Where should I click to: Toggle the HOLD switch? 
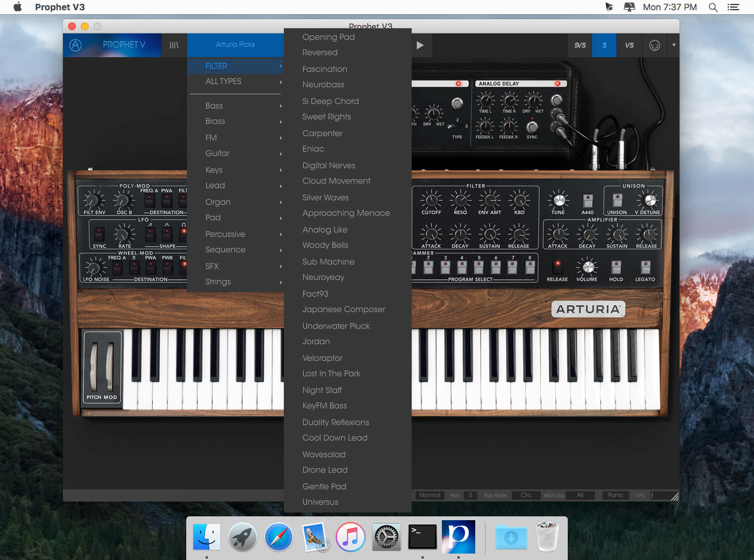click(616, 267)
